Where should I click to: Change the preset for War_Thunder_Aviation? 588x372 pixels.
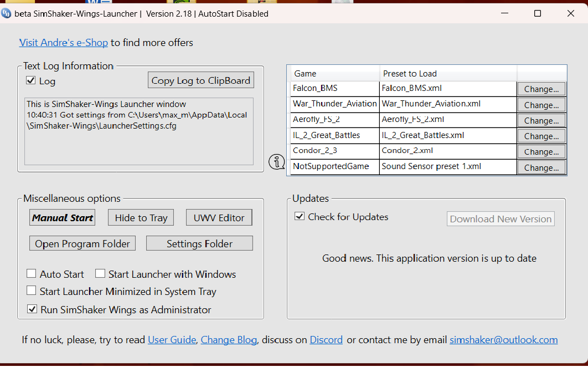pos(541,105)
